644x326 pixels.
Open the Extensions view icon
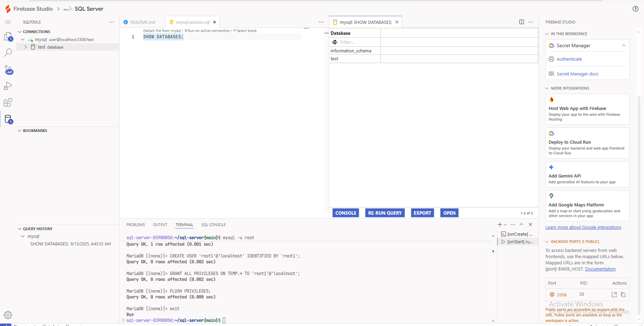pos(8,103)
